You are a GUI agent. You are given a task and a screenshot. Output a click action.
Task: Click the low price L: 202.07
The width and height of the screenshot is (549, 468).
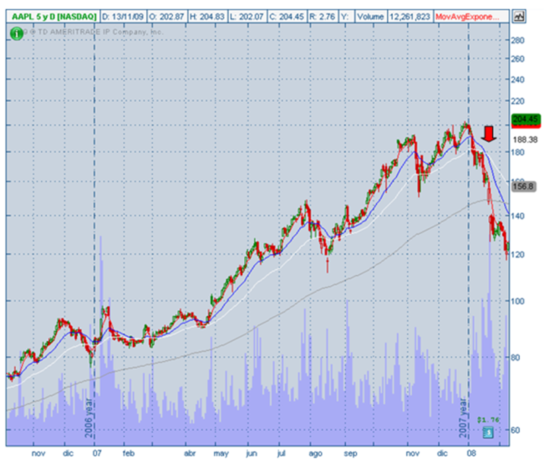[247, 16]
